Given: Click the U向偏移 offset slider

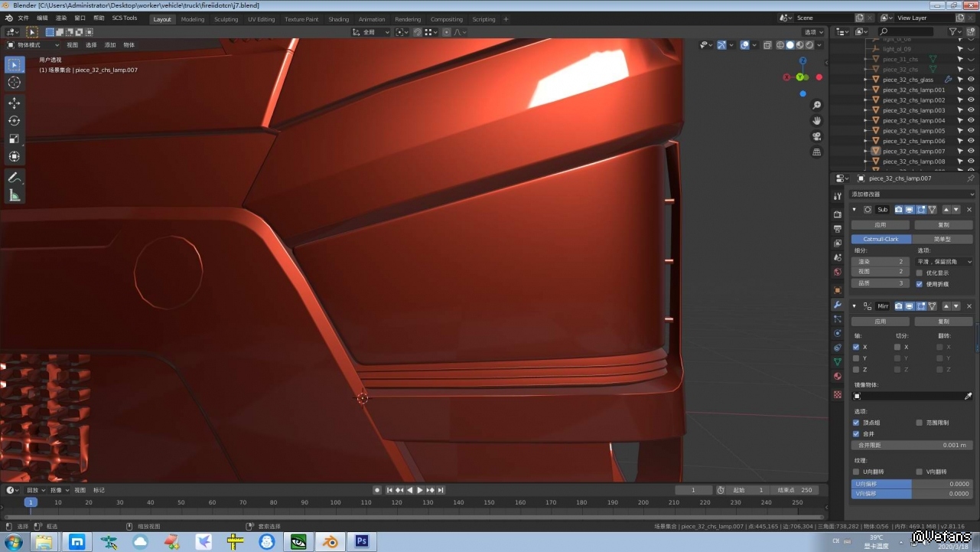Looking at the screenshot, I should [911, 484].
